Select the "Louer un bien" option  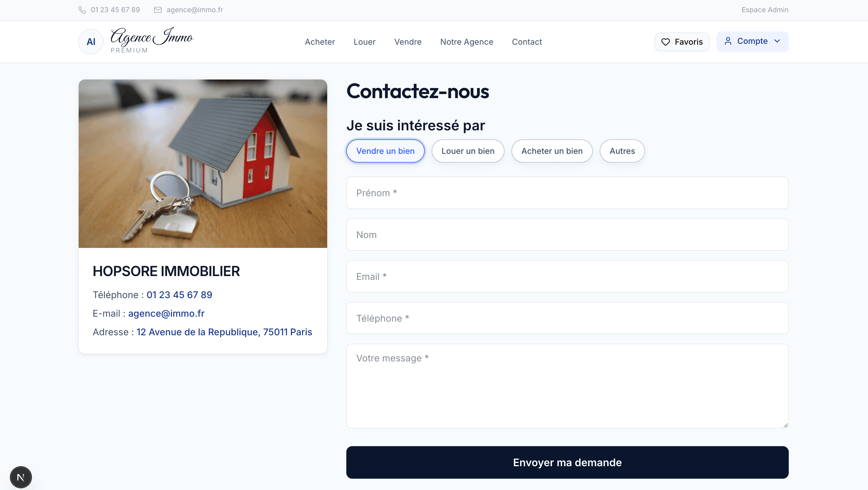[x=468, y=151]
